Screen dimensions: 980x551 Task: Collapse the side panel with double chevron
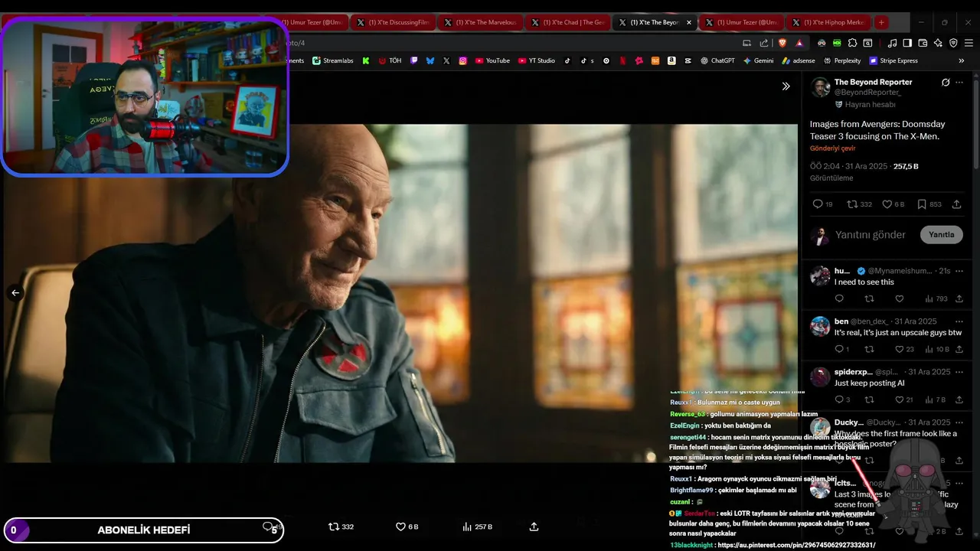786,86
